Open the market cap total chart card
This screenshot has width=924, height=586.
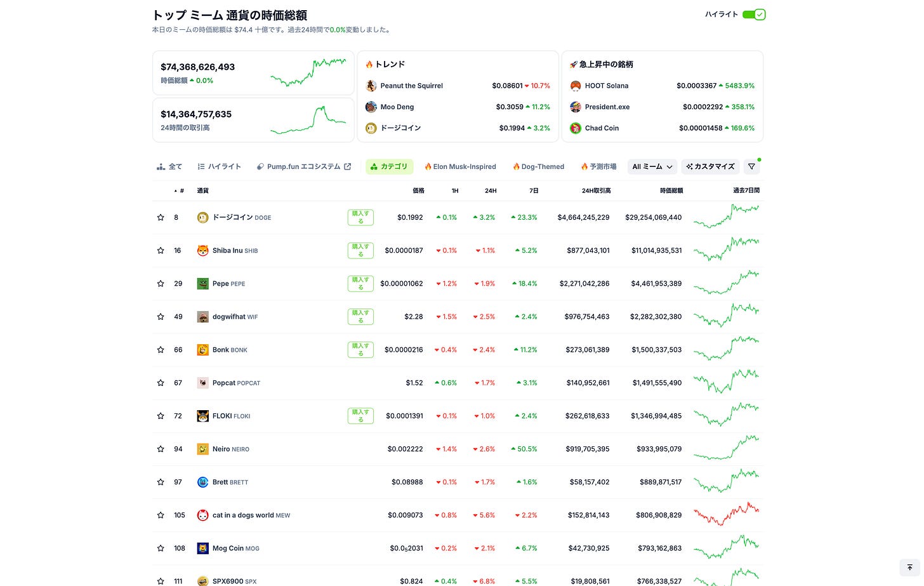pyautogui.click(x=253, y=73)
